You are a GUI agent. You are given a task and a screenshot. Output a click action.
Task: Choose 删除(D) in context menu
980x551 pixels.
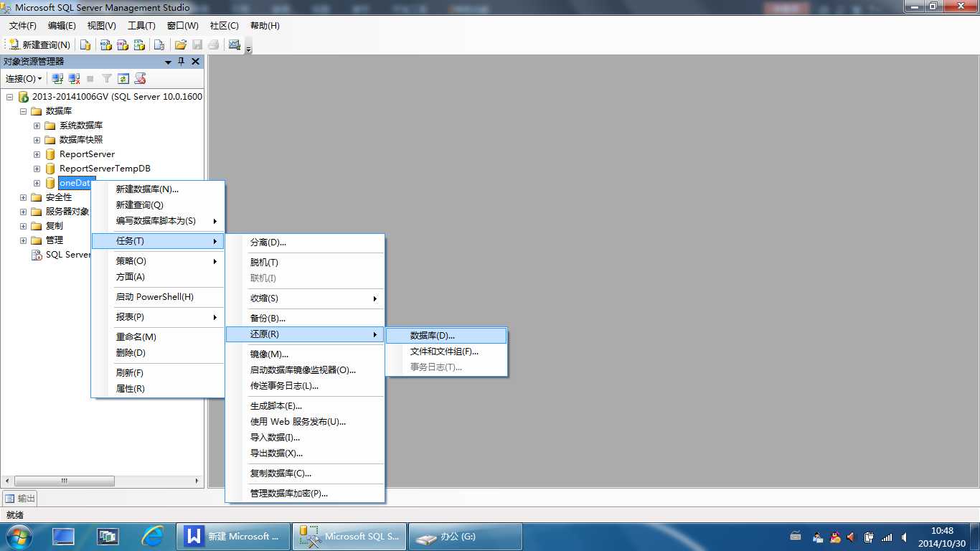158,353
